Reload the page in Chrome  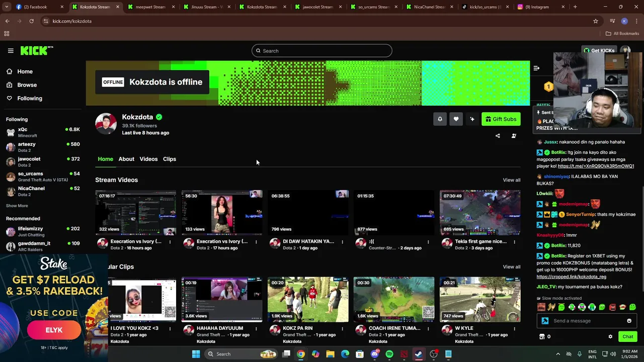tap(31, 21)
